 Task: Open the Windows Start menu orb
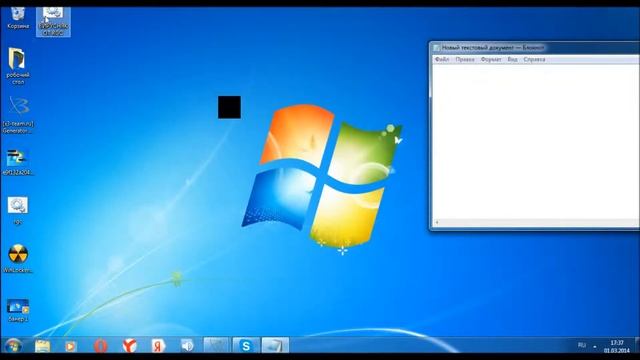tap(13, 346)
